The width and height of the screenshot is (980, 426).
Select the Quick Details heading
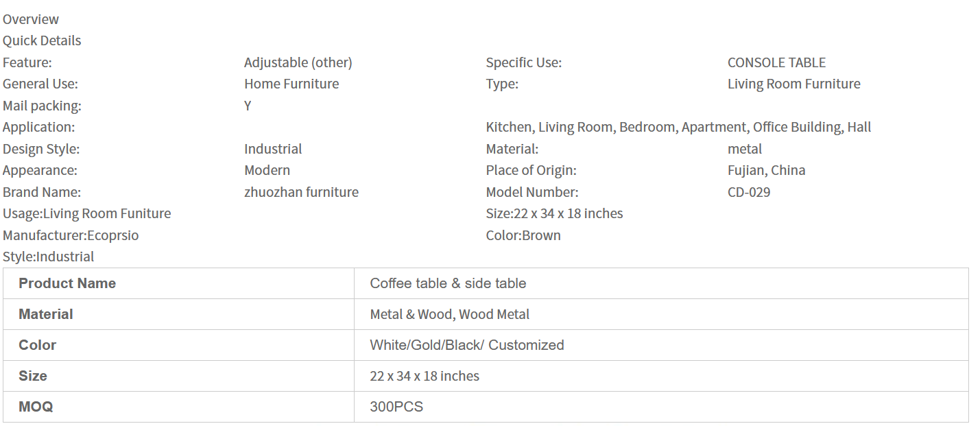42,40
